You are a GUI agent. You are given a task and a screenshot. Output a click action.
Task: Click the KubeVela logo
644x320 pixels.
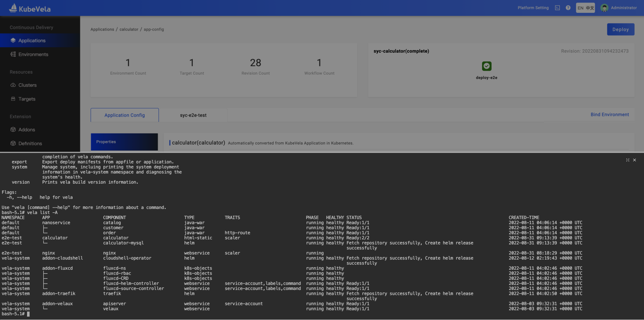(x=30, y=8)
